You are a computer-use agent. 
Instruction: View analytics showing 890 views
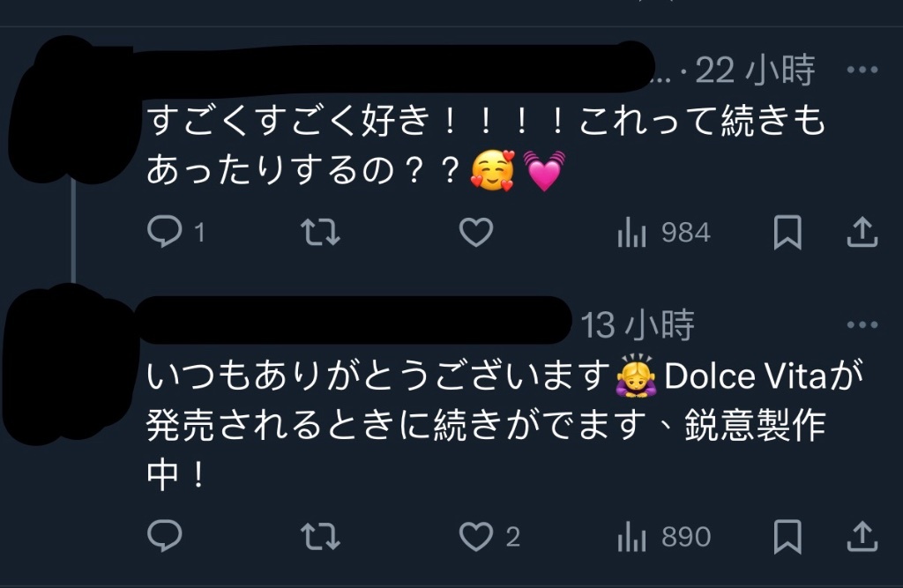[x=663, y=537]
